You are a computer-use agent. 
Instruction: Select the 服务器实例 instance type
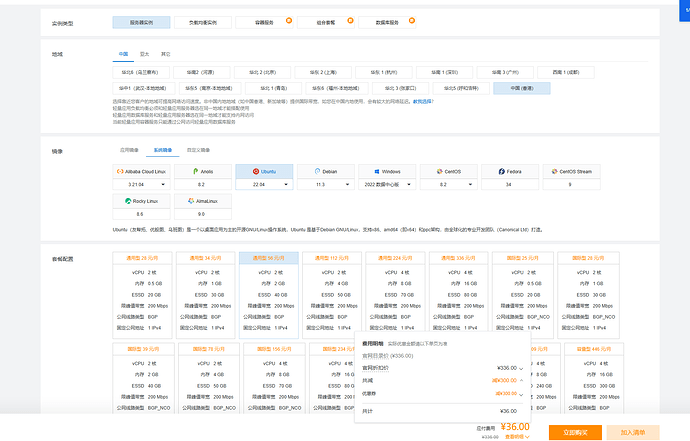tap(141, 22)
